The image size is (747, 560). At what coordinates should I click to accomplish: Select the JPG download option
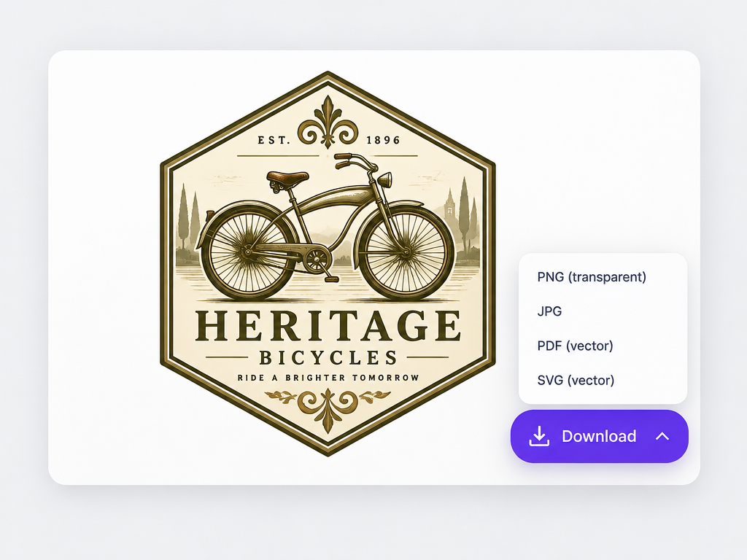tap(549, 311)
